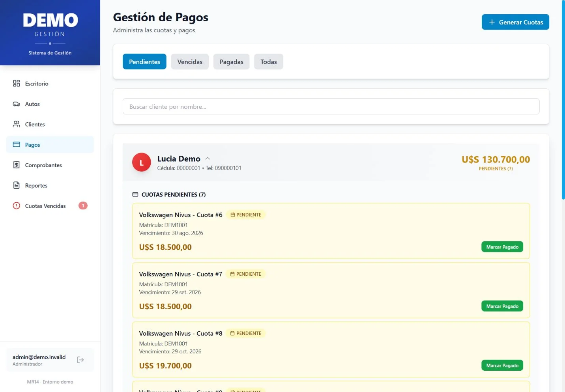This screenshot has width=565, height=392.
Task: Click the MR14 · Entorno demo footer text
Action: pyautogui.click(x=50, y=382)
